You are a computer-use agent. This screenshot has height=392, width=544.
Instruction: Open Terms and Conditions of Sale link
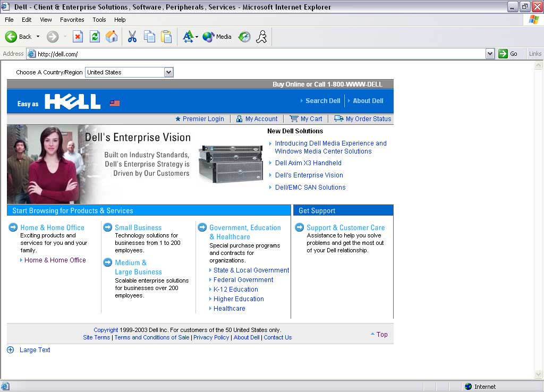(152, 337)
